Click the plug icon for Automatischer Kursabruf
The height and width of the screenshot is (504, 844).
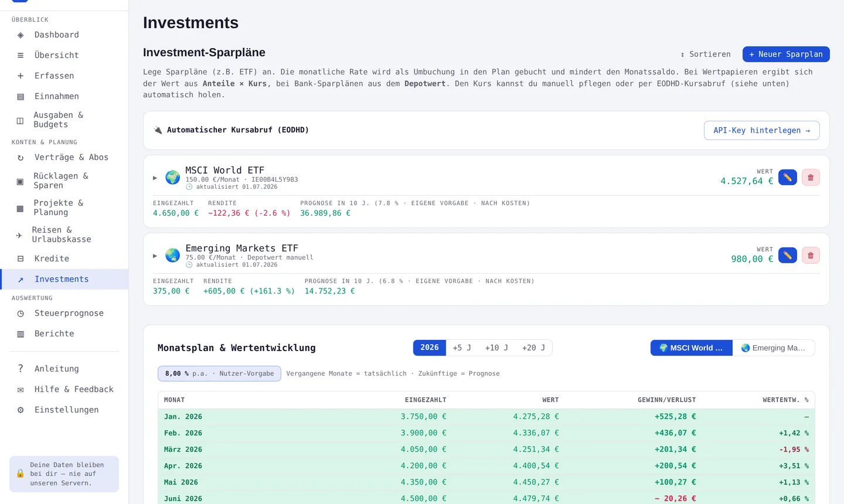158,130
